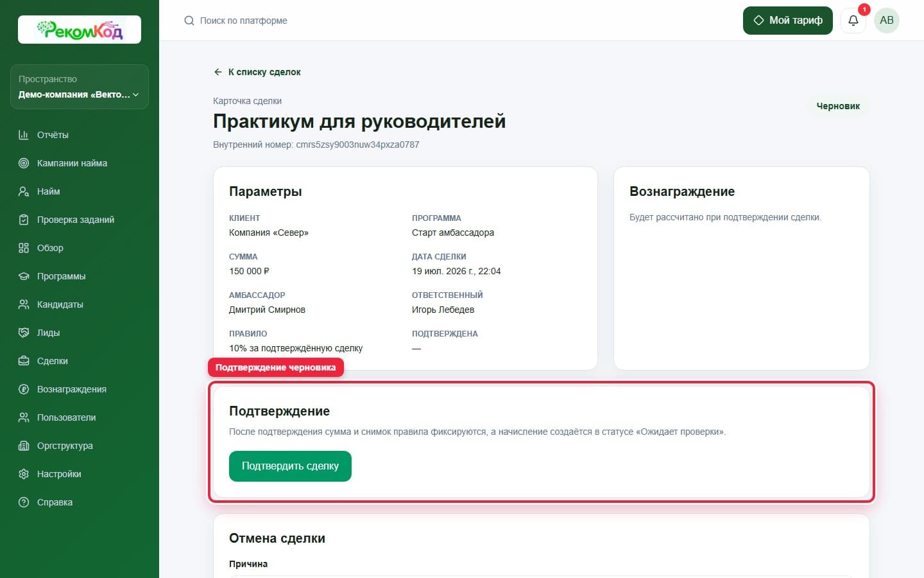Click the Найм person-search icon
This screenshot has height=578, width=924.
click(24, 191)
